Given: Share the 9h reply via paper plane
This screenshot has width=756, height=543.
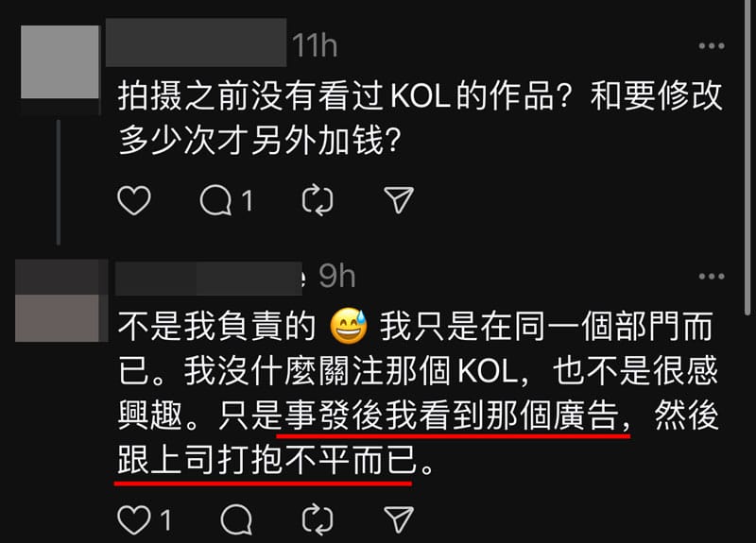Looking at the screenshot, I should [x=399, y=520].
